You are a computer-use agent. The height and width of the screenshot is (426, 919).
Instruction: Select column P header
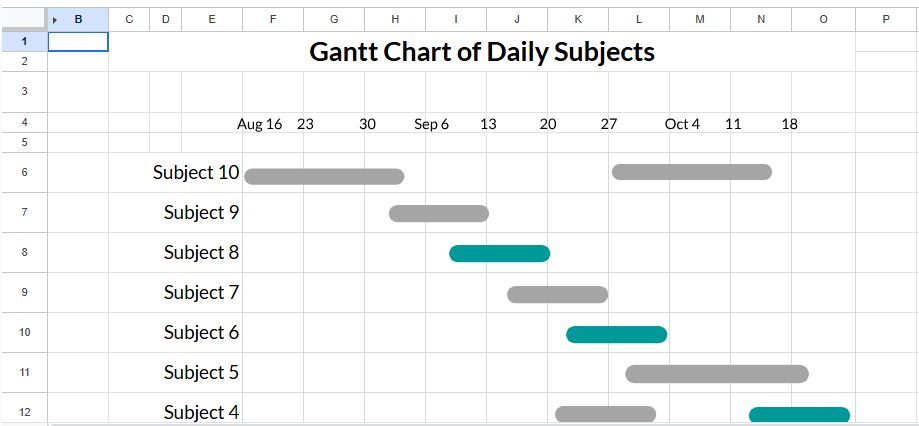(x=886, y=19)
